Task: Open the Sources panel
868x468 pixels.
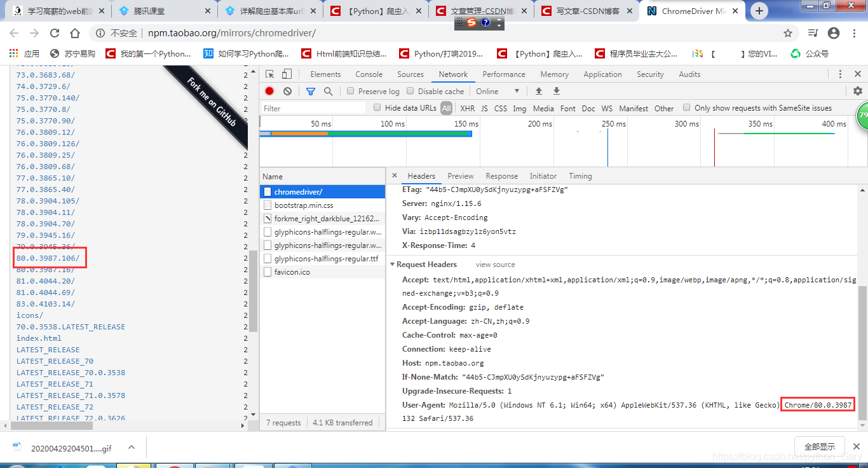Action: tap(410, 74)
